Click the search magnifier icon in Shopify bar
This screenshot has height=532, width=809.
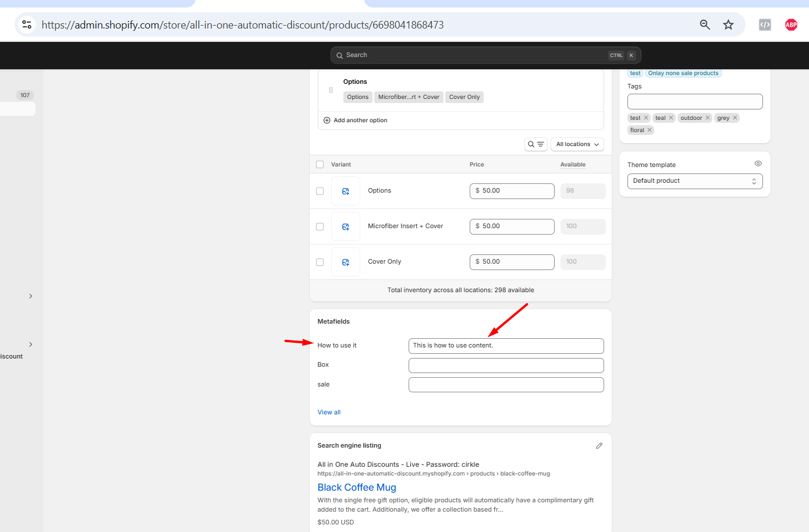339,55
